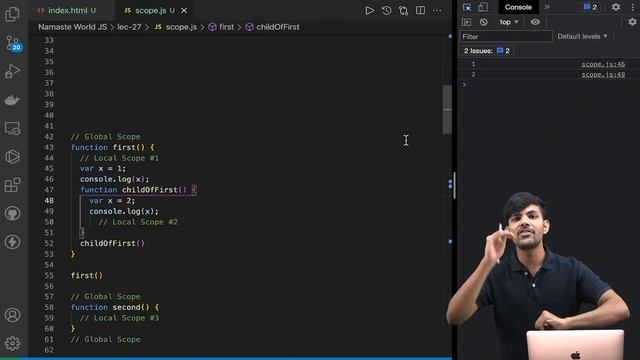Click the editor vertical scrollbar thumb
This screenshot has width=640, height=360.
(447, 109)
